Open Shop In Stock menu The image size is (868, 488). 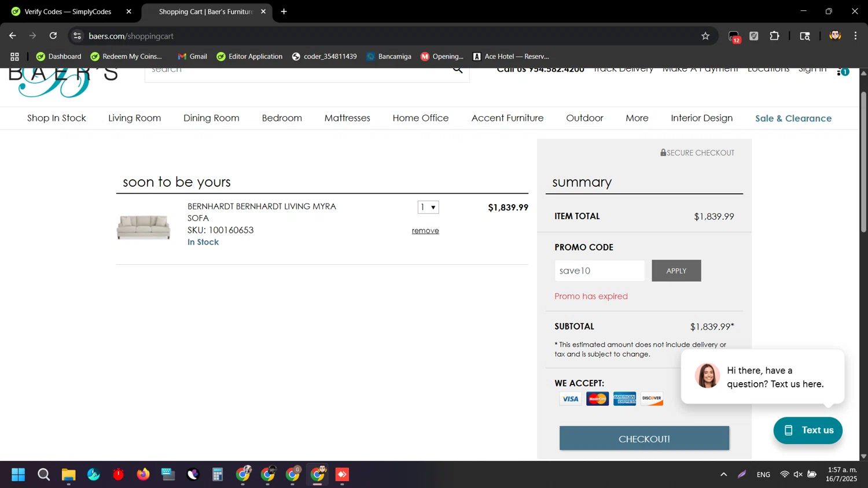click(57, 118)
